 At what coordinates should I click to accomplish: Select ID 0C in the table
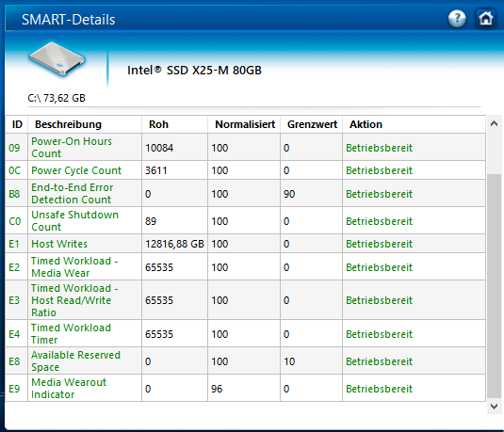tap(14, 170)
